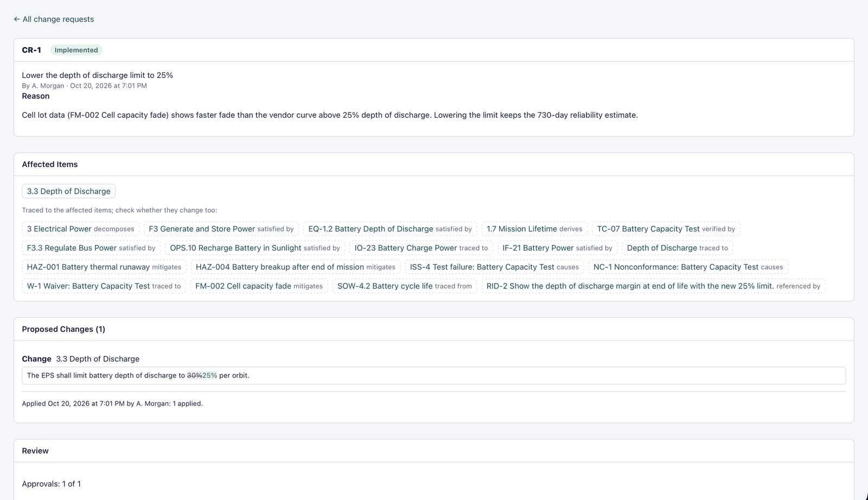Open NC-1 Nonconformance: Battery Capacity Test
This screenshot has width=868, height=500.
(688, 267)
